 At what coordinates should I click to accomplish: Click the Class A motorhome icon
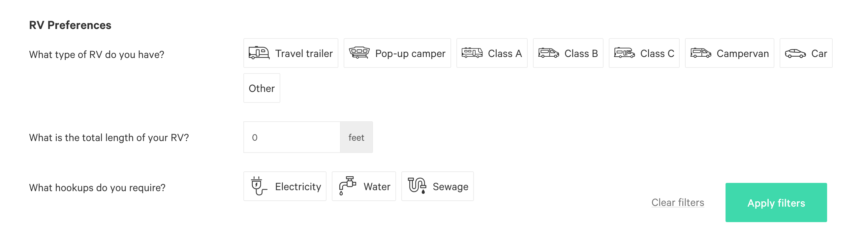(472, 53)
